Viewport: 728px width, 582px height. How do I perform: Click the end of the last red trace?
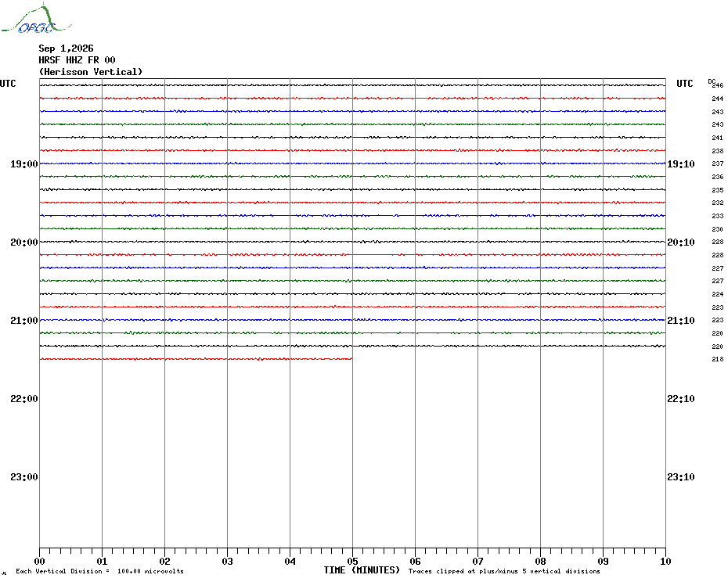351,359
